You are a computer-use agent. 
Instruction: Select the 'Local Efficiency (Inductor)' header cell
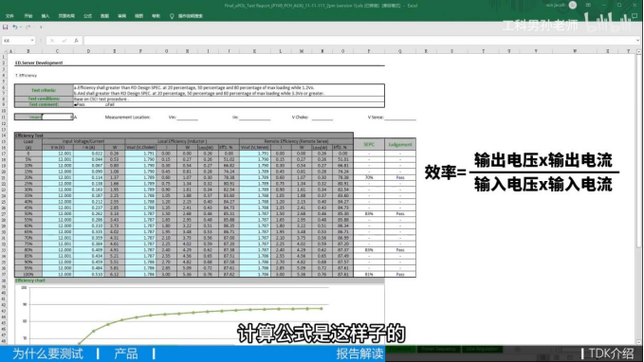[x=182, y=141]
